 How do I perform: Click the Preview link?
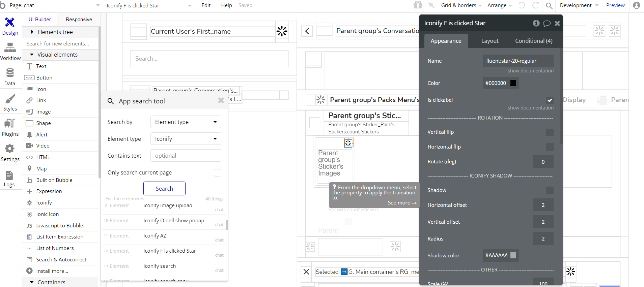tap(615, 5)
